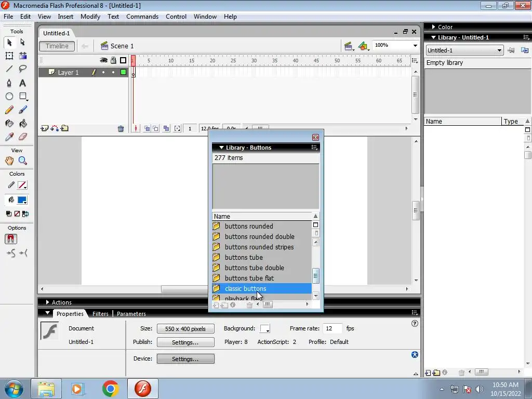Screen dimensions: 532x399
Task: Click Black and White colors icon
Action: point(9,214)
